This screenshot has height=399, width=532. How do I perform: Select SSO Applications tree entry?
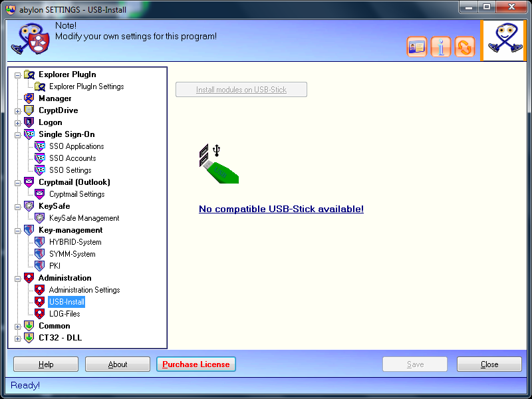click(x=76, y=146)
